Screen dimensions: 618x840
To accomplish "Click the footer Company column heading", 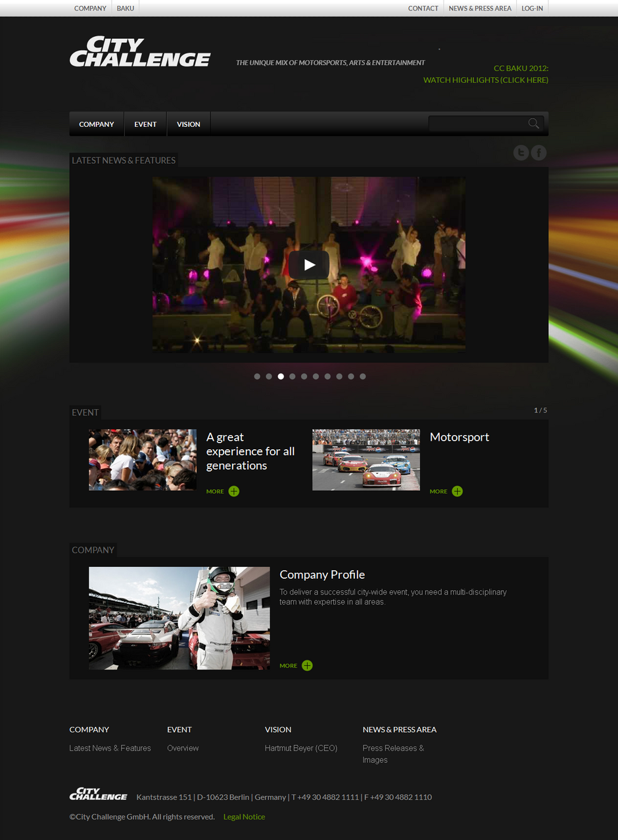I will pos(89,729).
